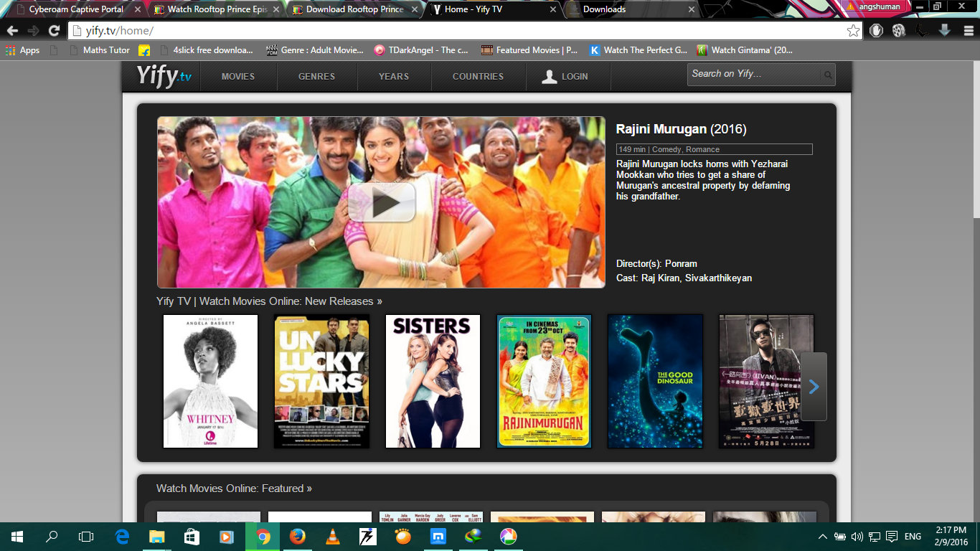This screenshot has width=980, height=551.
Task: Expand hidden icons in the system tray
Action: 822,536
